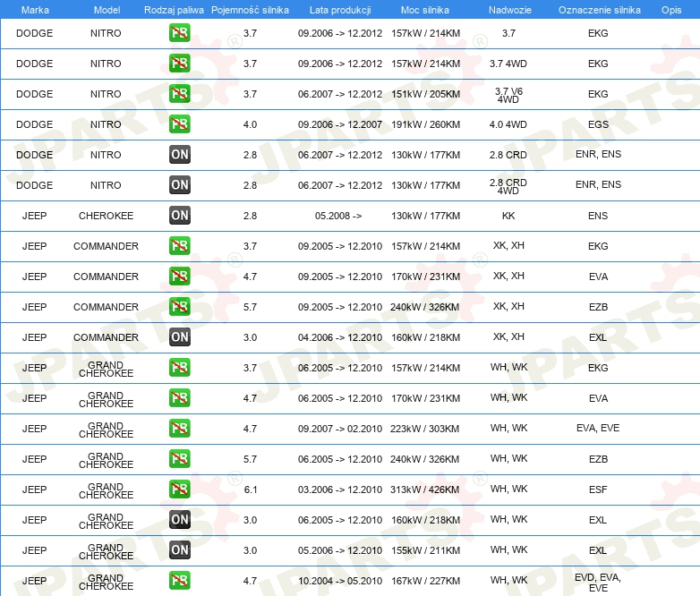Select the '05.2008 ->' production years cell

click(x=338, y=216)
